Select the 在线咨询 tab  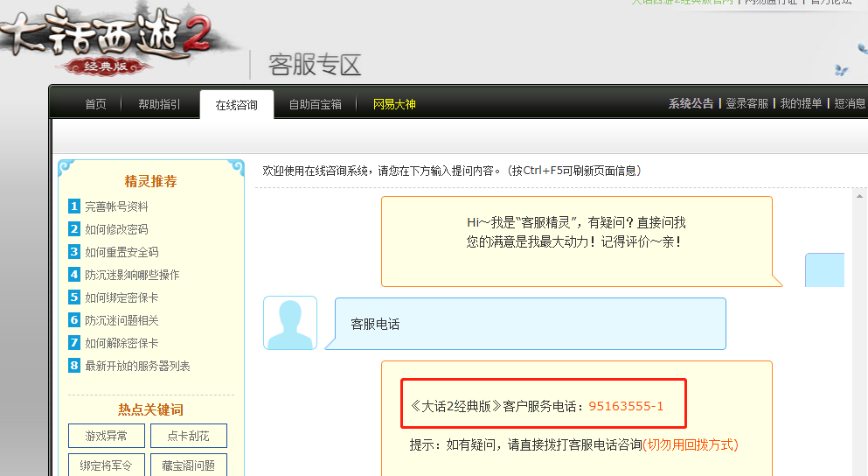[x=236, y=105]
